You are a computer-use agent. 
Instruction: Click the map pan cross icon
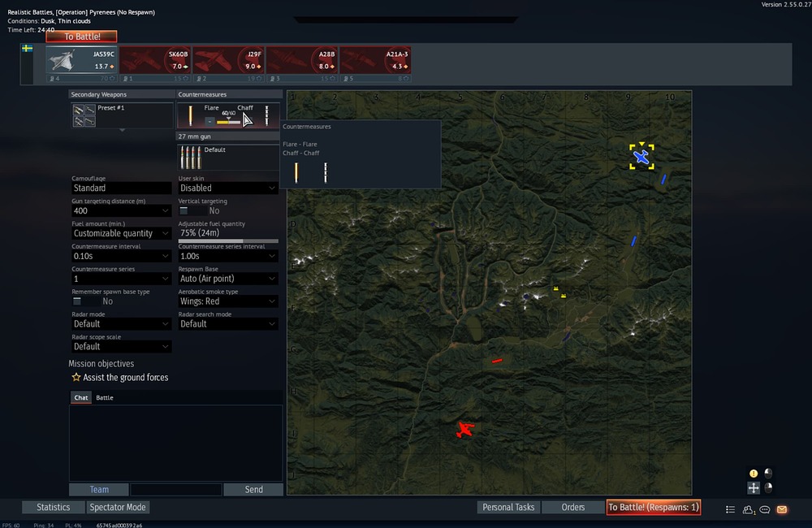click(x=753, y=487)
